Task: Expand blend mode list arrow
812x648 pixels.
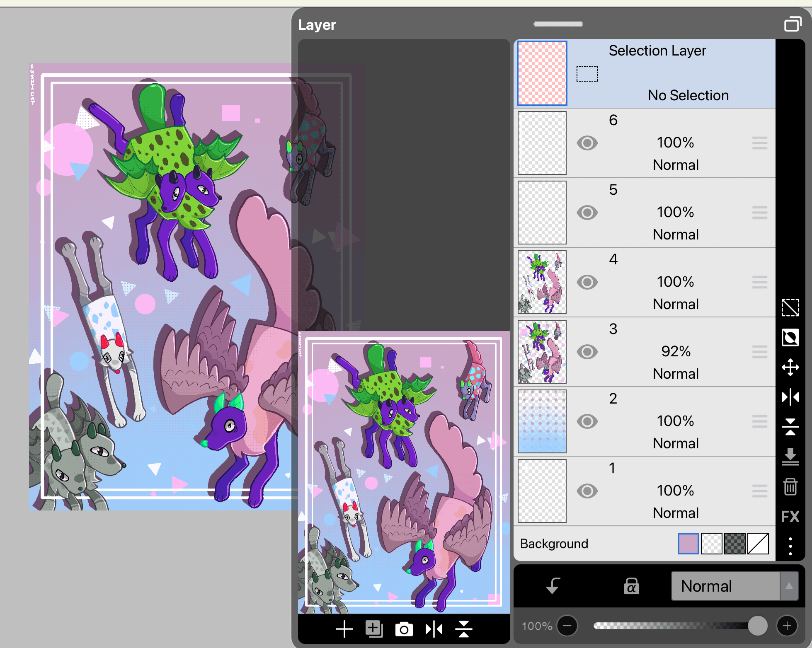Action: coord(789,586)
